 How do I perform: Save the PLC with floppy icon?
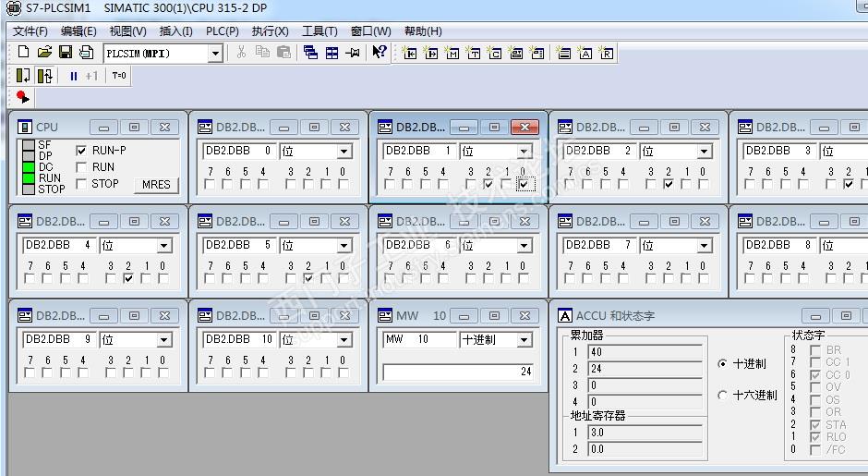point(66,52)
